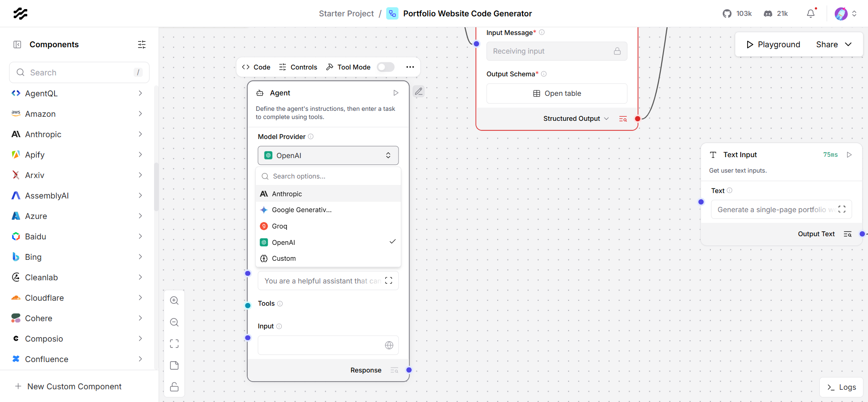The height and width of the screenshot is (402, 868).
Task: Expand the Structured Output selector chevron
Action: click(607, 119)
